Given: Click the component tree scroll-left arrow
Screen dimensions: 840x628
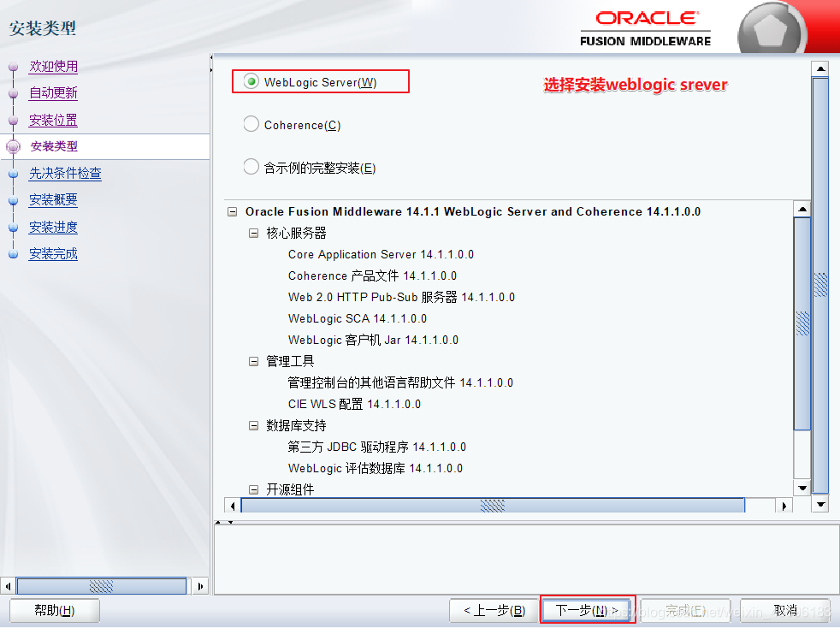Looking at the screenshot, I should coord(233,506).
